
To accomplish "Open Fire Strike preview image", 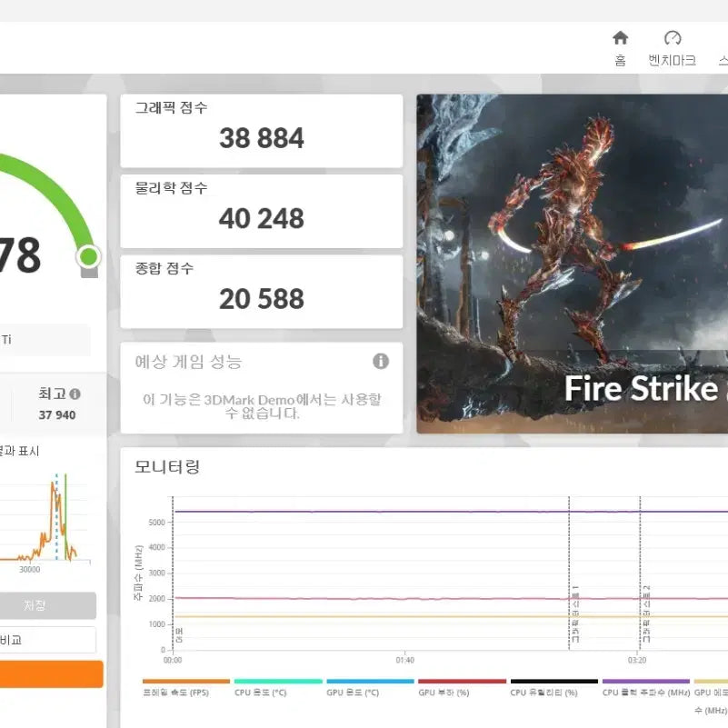I will 572,264.
